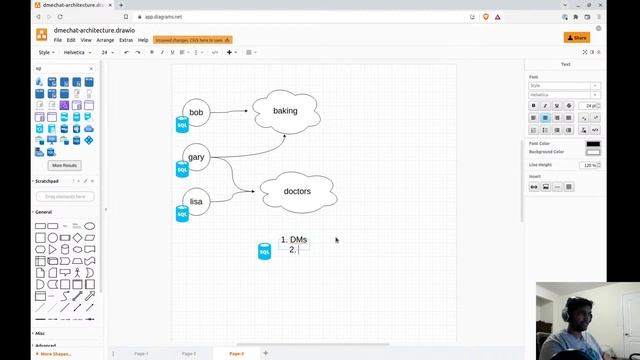This screenshot has height=360, width=640.
Task: Select the actor stick figure shape
Action: pos(77,273)
